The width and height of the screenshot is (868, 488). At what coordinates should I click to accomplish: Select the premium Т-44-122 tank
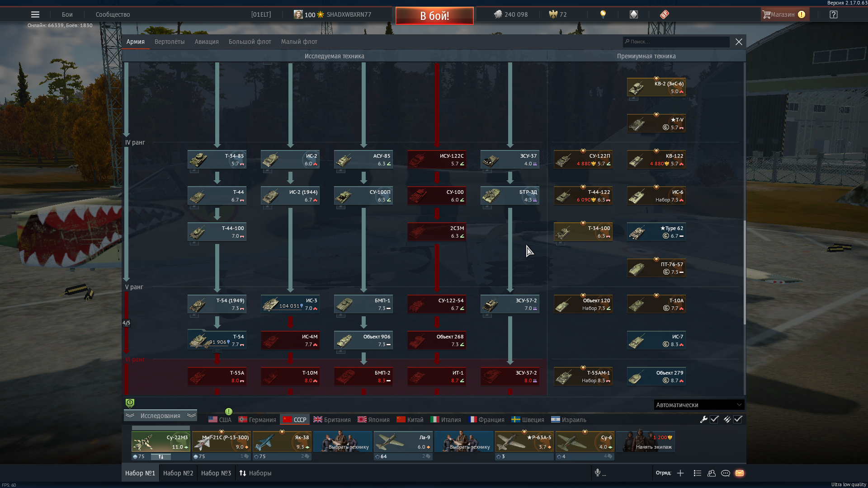[583, 196]
